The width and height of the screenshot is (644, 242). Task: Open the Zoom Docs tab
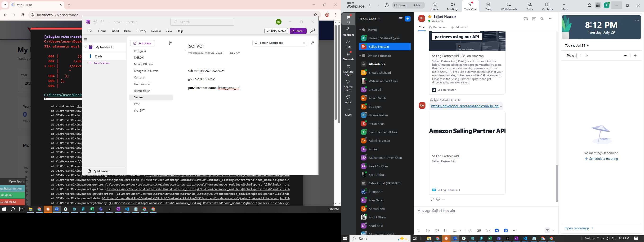tap(488, 6)
